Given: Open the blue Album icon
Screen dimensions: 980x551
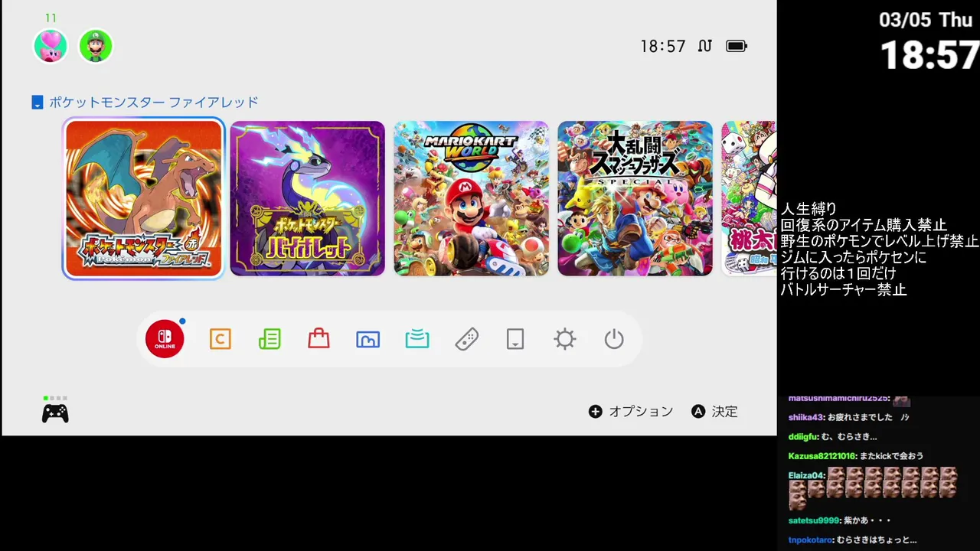Looking at the screenshot, I should (x=368, y=339).
